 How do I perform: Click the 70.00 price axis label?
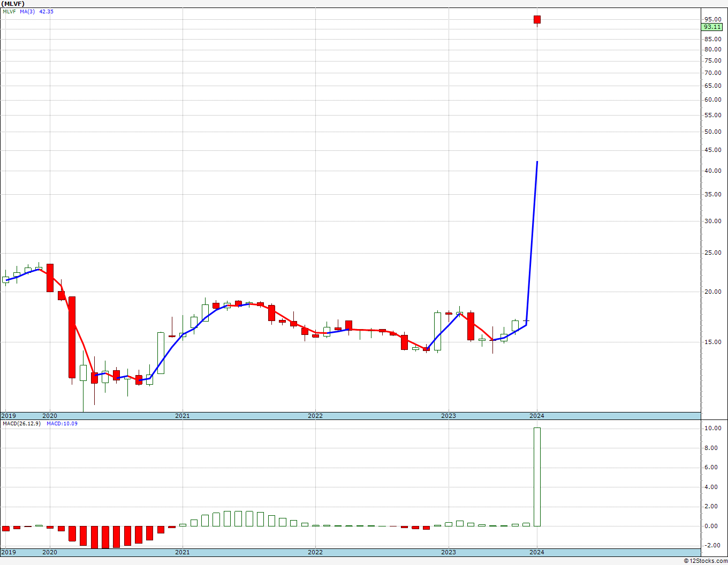tap(712, 73)
